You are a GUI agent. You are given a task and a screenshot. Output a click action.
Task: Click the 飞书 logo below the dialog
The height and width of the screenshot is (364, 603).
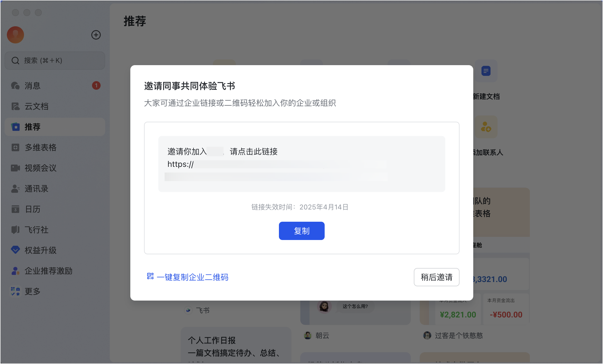click(x=188, y=310)
